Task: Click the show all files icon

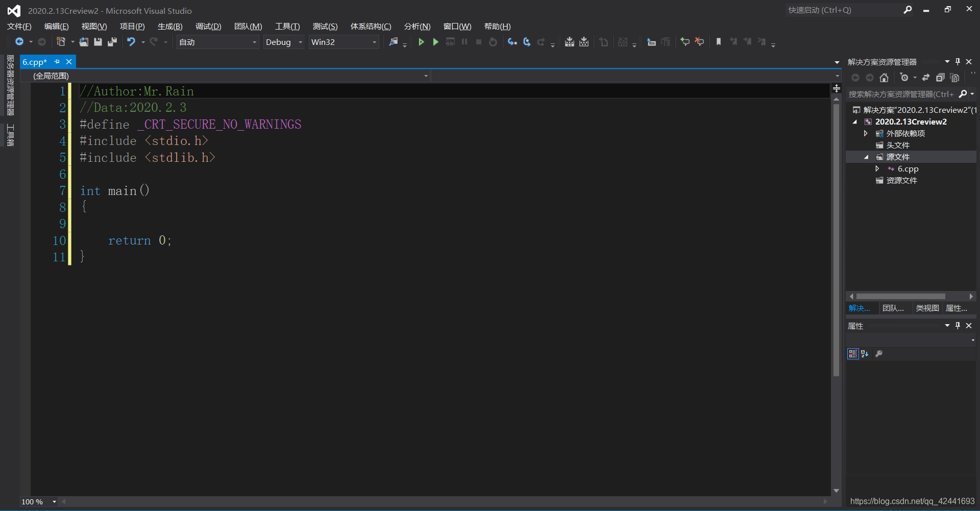Action: 954,78
